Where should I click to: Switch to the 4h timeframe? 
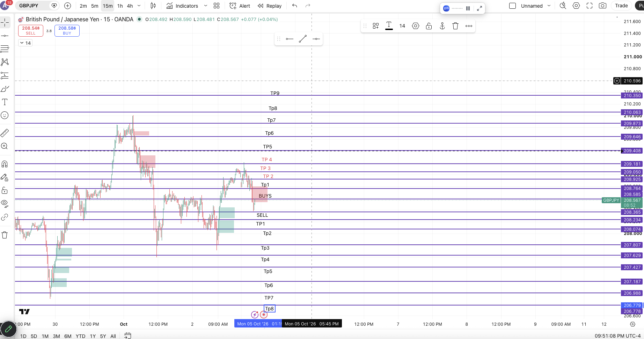pos(130,6)
